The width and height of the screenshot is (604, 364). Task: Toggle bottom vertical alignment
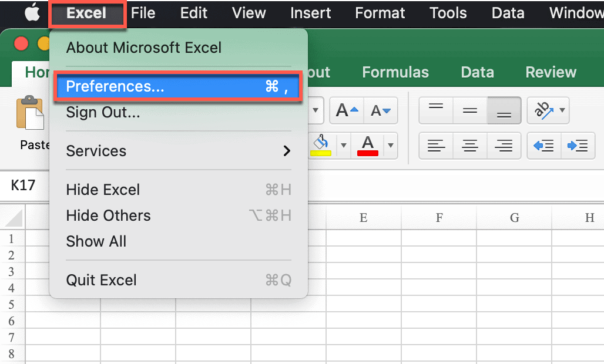tap(504, 110)
